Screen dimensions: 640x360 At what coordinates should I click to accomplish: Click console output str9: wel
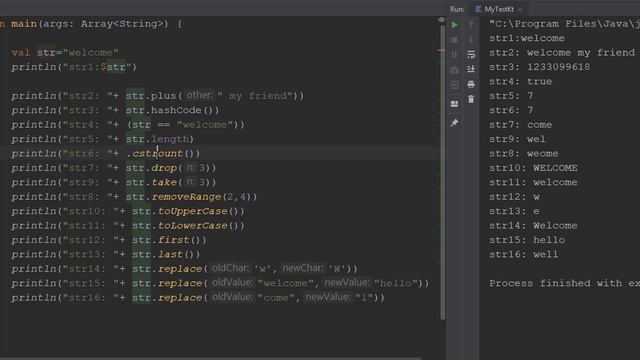tap(517, 139)
